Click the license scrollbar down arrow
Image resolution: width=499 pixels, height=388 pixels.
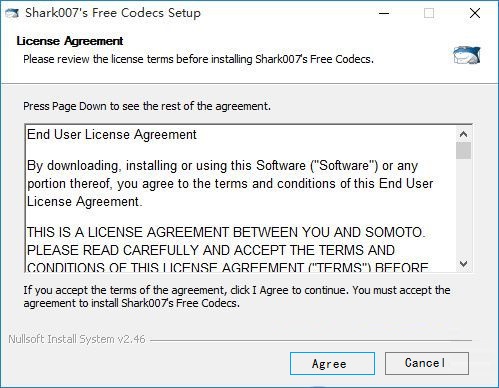[x=463, y=264]
